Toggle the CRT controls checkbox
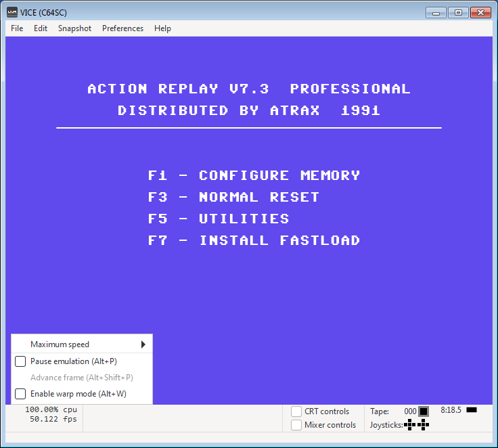The image size is (498, 448). coord(296,411)
